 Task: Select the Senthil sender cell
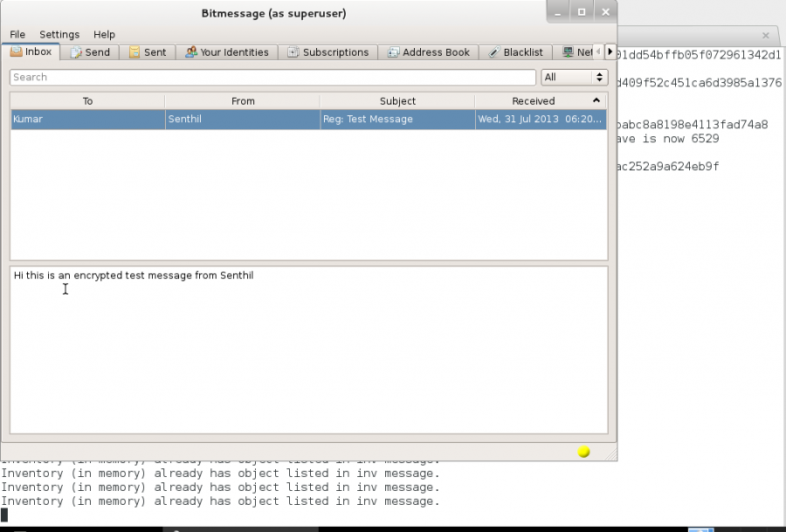(x=243, y=120)
